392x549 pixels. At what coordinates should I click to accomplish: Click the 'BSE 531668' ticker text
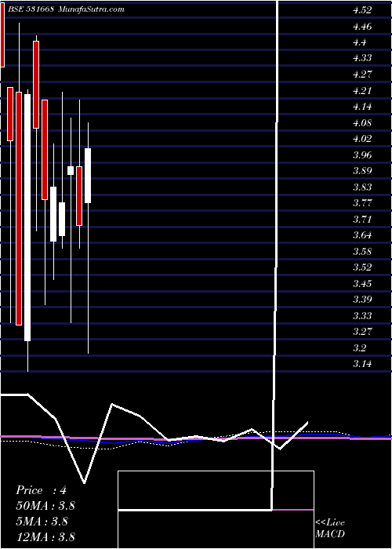(30, 9)
